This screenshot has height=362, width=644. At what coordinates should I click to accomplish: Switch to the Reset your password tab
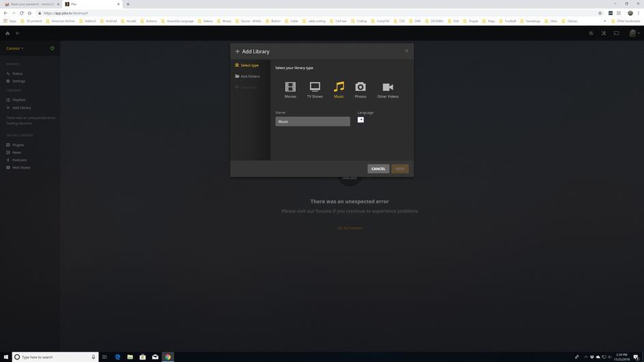click(32, 4)
